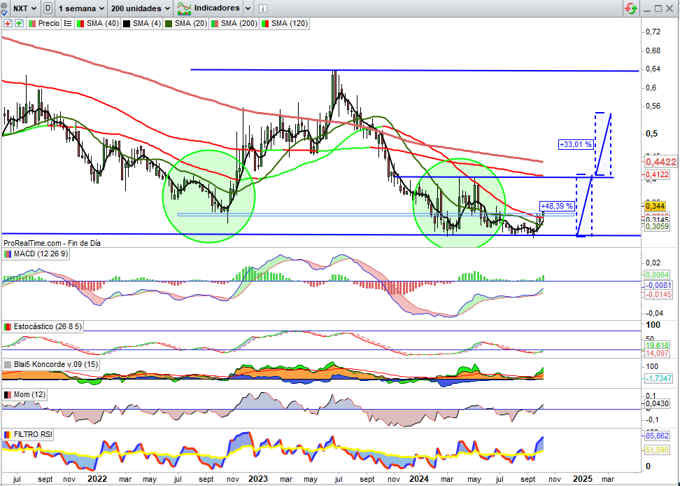The height and width of the screenshot is (486, 680).
Task: Click the Estocástico panel settings icon
Action: [7, 326]
